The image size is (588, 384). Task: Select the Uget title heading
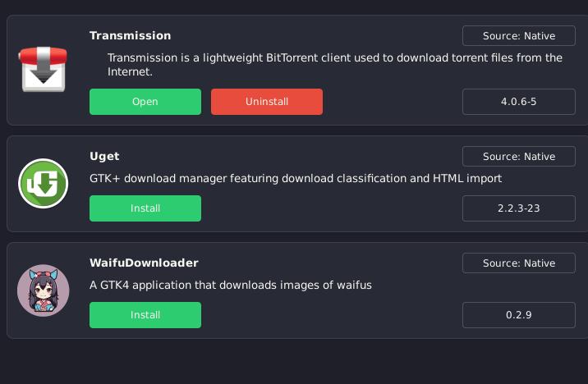(104, 157)
